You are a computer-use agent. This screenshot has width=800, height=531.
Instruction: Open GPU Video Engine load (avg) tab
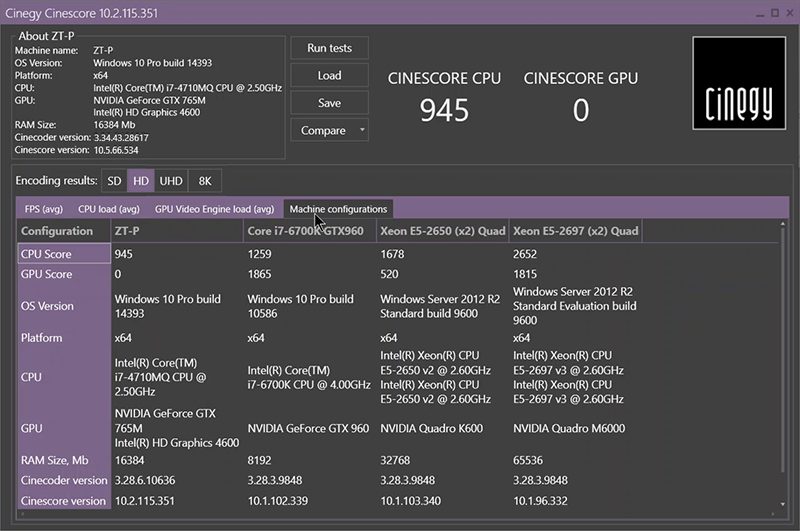pyautogui.click(x=214, y=209)
